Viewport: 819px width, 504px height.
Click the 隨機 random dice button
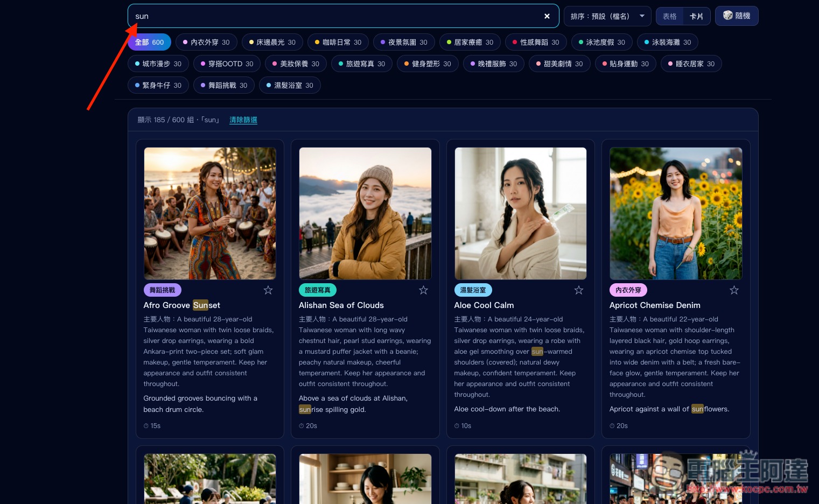click(x=737, y=16)
